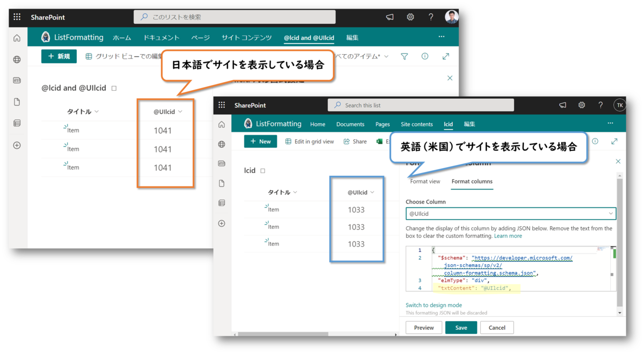Click create plus icon in back window sidebar
Viewport: 644px width, 354px height.
(x=17, y=145)
